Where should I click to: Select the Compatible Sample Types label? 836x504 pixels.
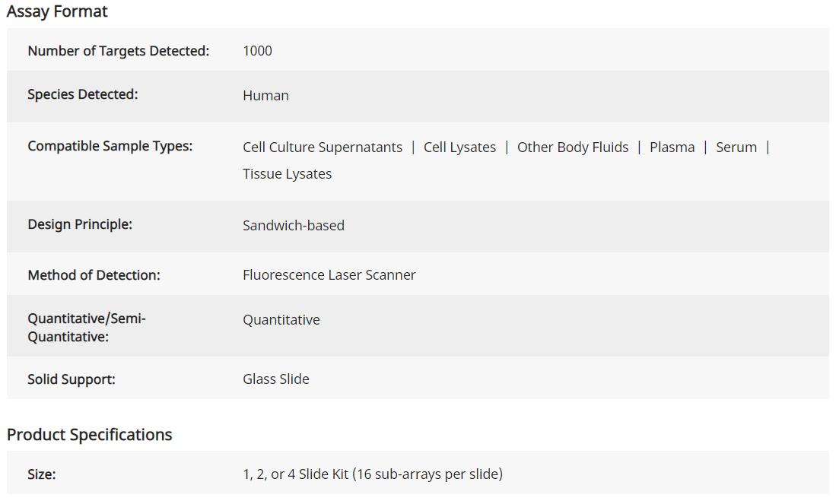110,146
